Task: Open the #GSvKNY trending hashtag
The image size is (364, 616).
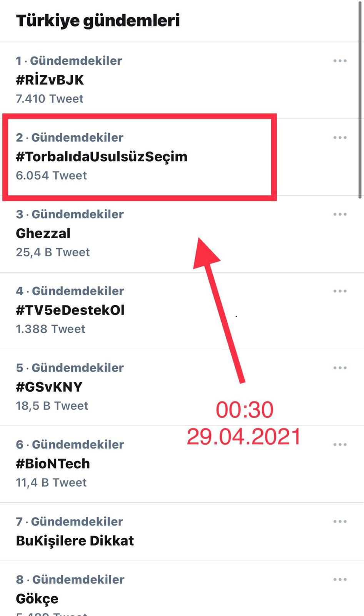Action: [x=49, y=387]
